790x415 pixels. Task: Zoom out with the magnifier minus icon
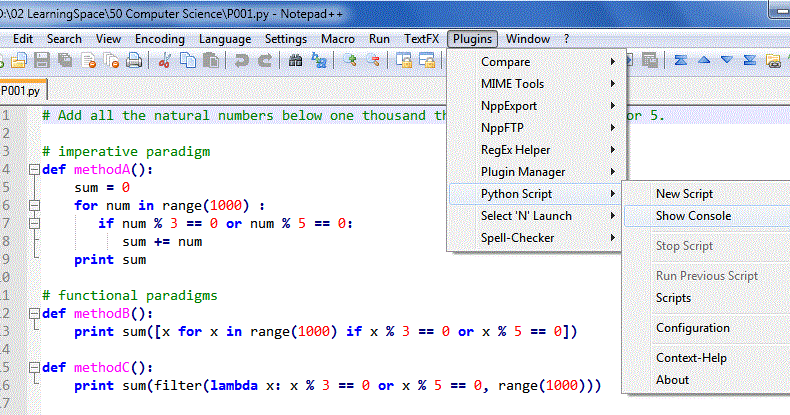pos(373,61)
